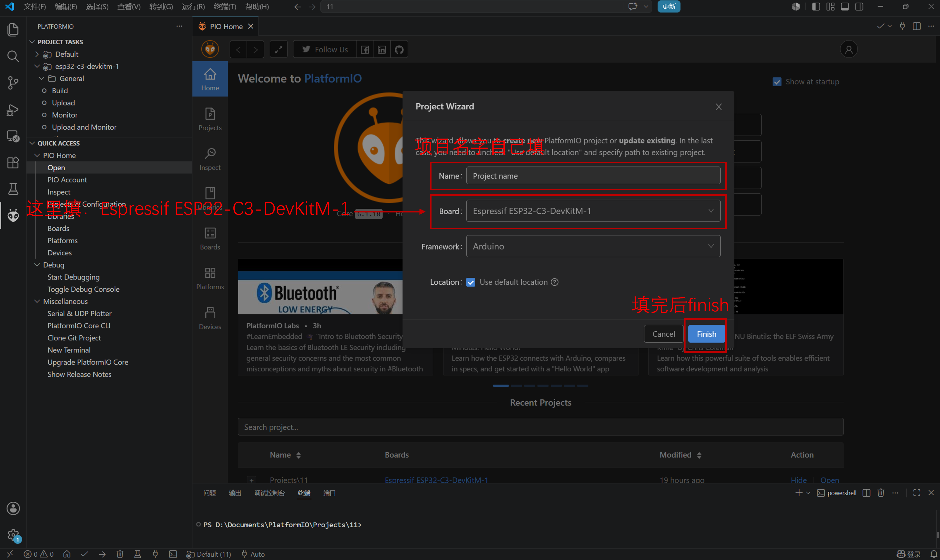The width and height of the screenshot is (940, 560).
Task: Open the Facebook link icon
Action: (365, 49)
